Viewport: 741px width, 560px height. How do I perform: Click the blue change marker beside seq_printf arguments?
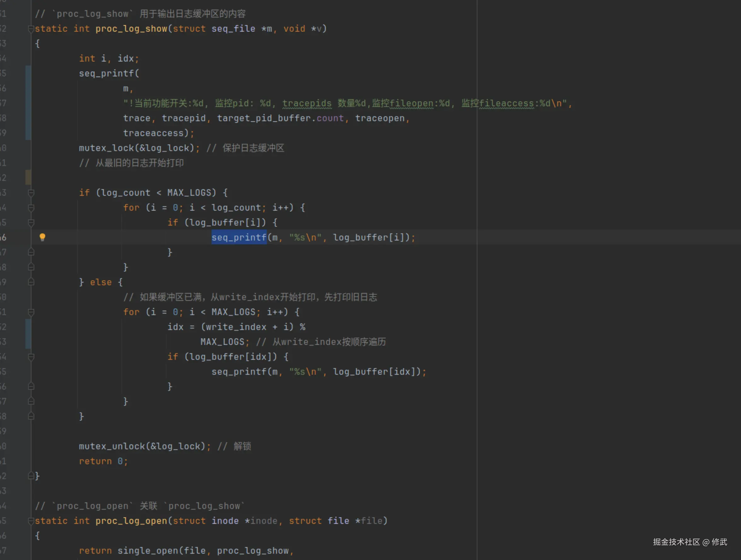coord(28,102)
